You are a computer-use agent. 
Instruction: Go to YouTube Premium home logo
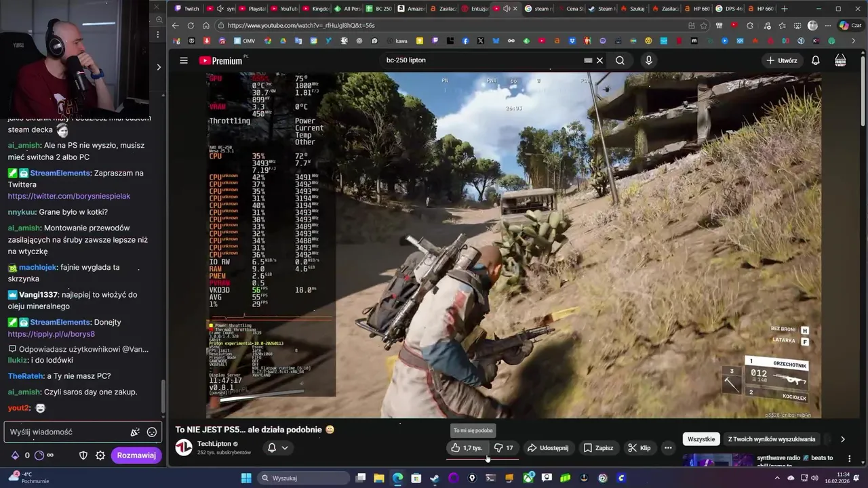[x=220, y=60]
